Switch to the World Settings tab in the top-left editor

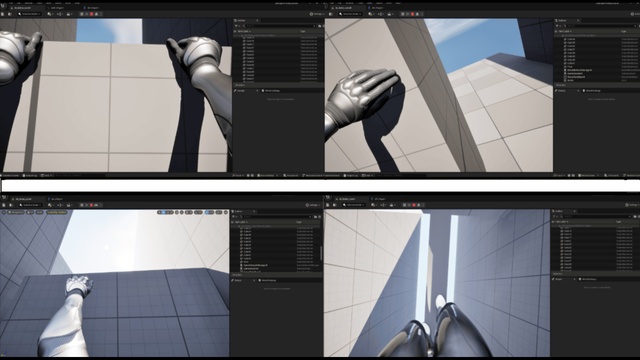[x=273, y=90]
